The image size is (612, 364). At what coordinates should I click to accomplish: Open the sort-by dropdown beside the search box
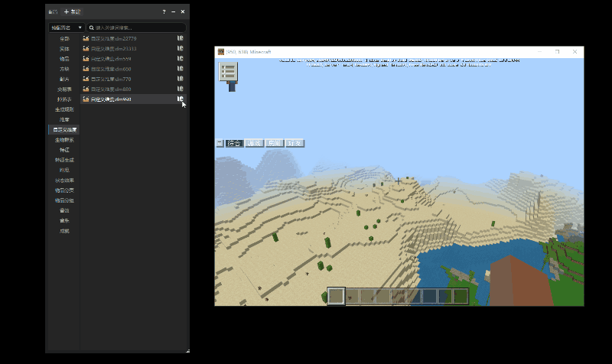pos(67,28)
